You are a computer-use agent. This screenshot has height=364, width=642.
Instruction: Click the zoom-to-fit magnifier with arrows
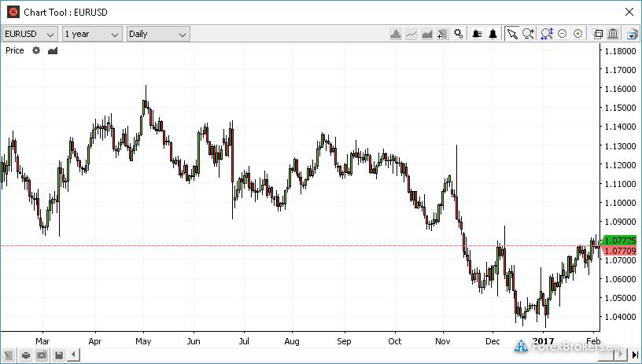(x=547, y=34)
